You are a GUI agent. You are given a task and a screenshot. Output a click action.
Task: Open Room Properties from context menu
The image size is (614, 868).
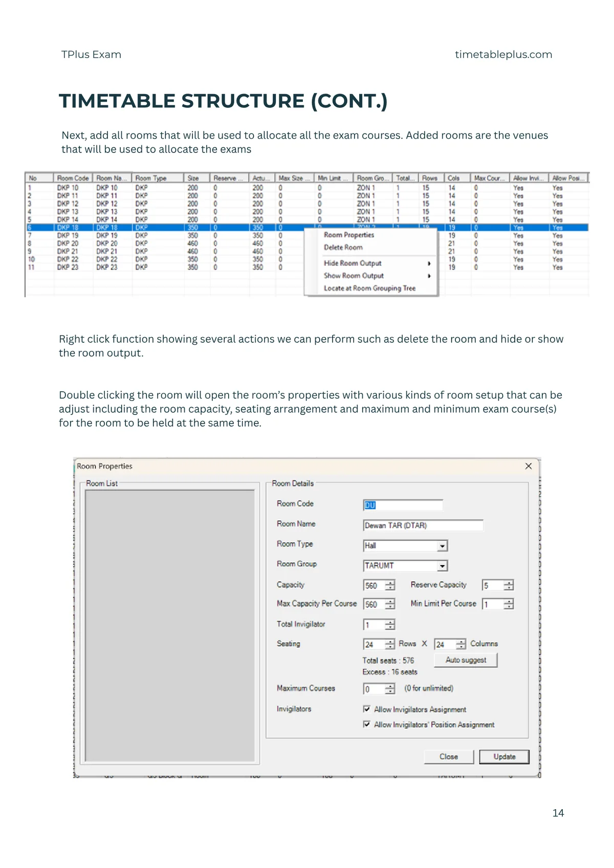coord(349,235)
